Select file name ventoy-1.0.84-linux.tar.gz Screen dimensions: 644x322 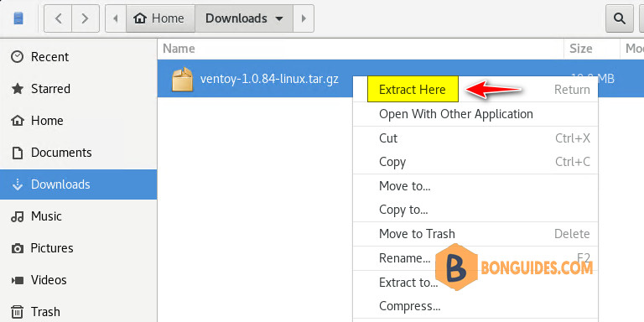point(269,79)
